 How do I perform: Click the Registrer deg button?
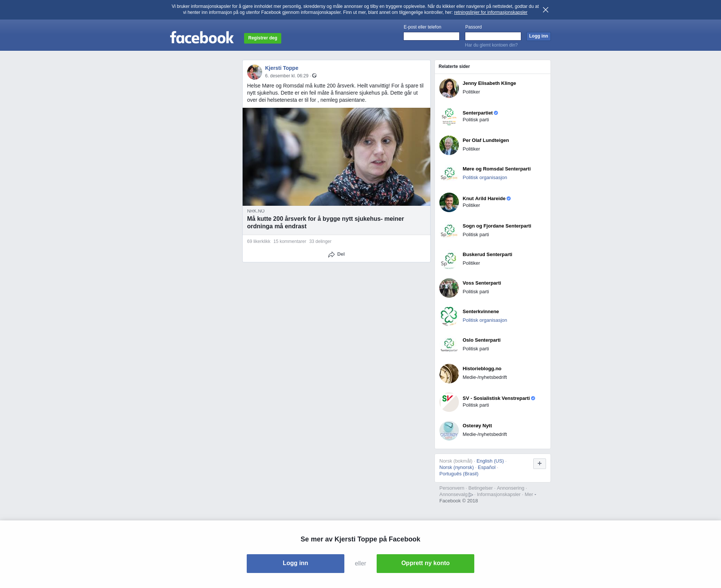coord(262,38)
